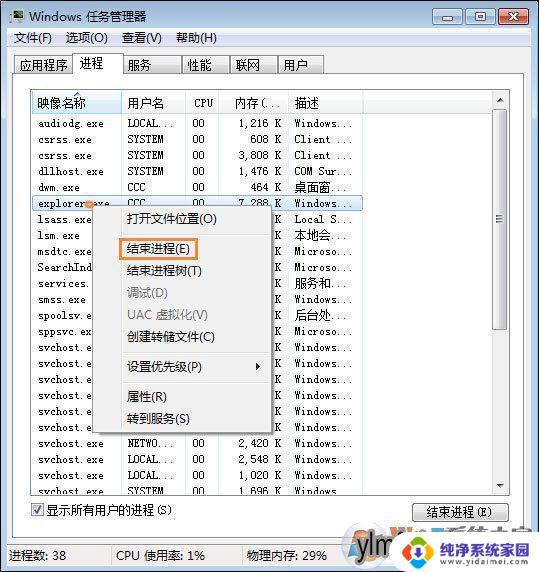Select the sppsvc process row

(64, 332)
